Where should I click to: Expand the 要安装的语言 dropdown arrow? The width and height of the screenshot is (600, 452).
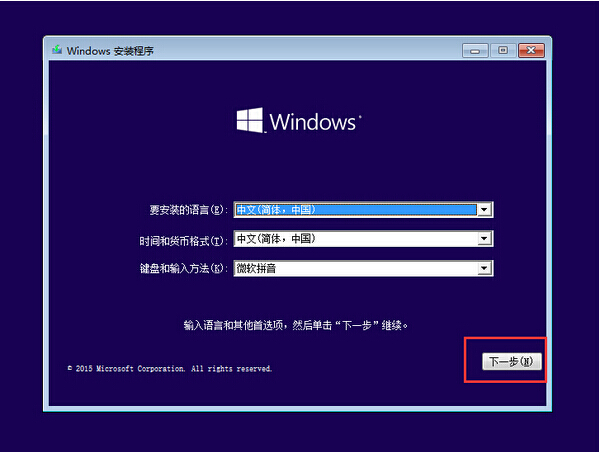(x=485, y=210)
